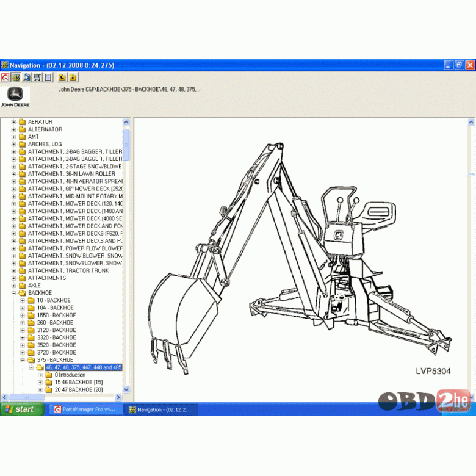This screenshot has height=476, width=476.
Task: Switch to PartsManager Pro taskbar button
Action: point(86,409)
